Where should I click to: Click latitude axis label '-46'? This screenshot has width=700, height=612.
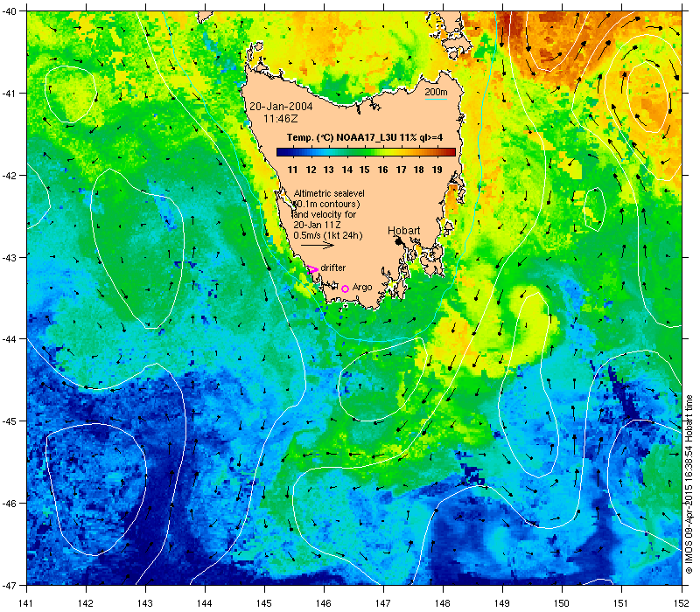tap(9, 504)
